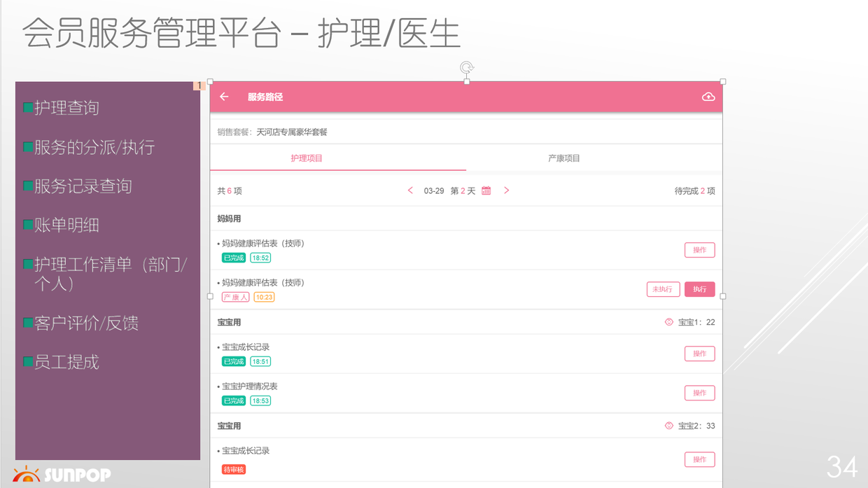The width and height of the screenshot is (868, 488).
Task: Open the calendar date picker icon
Action: [x=486, y=190]
